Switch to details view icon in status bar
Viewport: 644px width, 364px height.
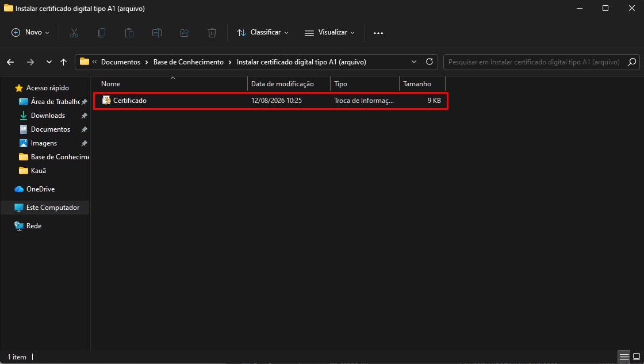[x=624, y=356]
